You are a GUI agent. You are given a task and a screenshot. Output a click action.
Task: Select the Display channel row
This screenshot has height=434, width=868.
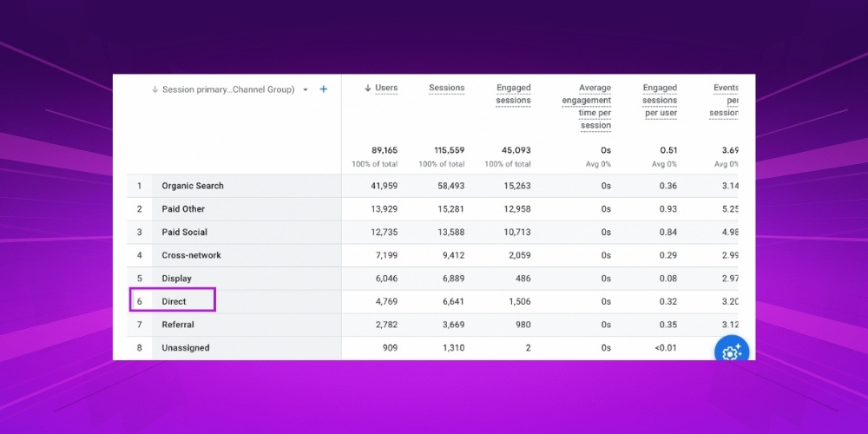176,279
